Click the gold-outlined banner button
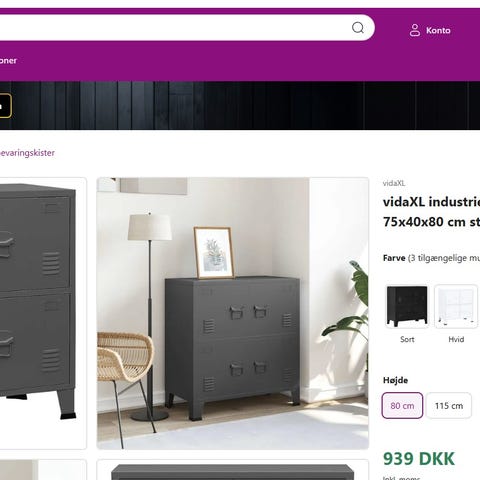 (5, 106)
